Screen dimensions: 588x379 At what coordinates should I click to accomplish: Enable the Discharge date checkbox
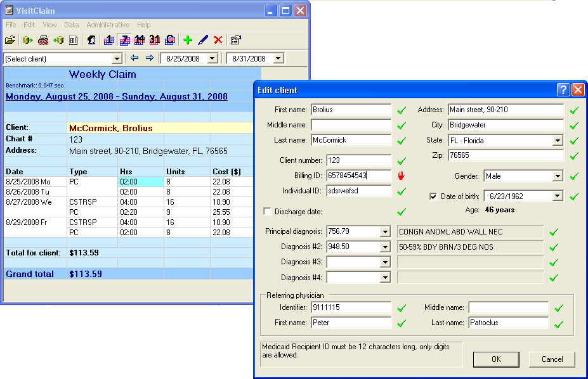coord(267,212)
